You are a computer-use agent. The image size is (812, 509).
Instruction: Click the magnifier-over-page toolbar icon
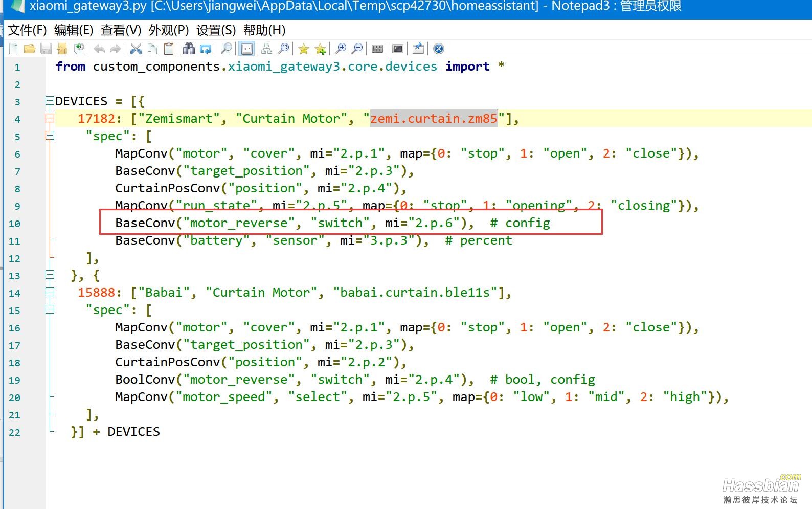226,49
